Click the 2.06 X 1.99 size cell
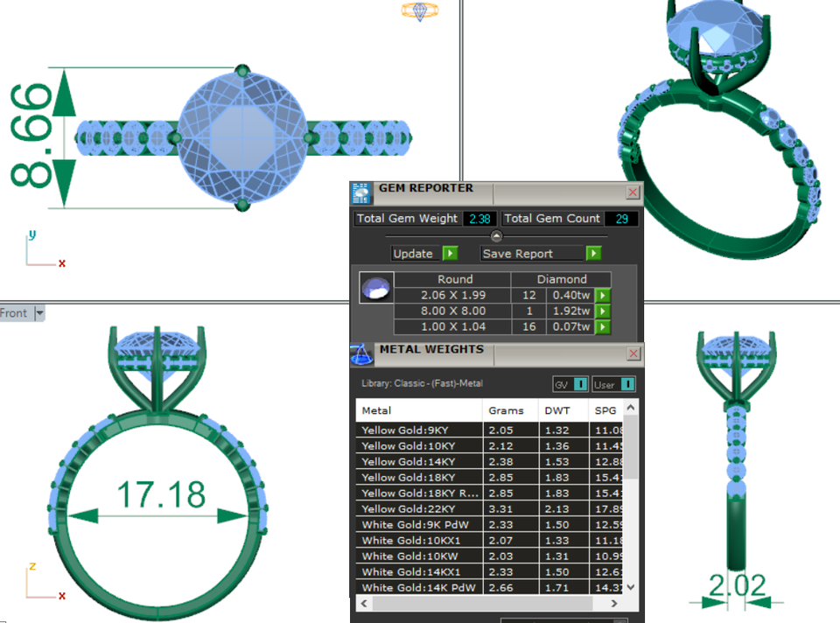Screen dimensions: 840x623 (x=453, y=295)
